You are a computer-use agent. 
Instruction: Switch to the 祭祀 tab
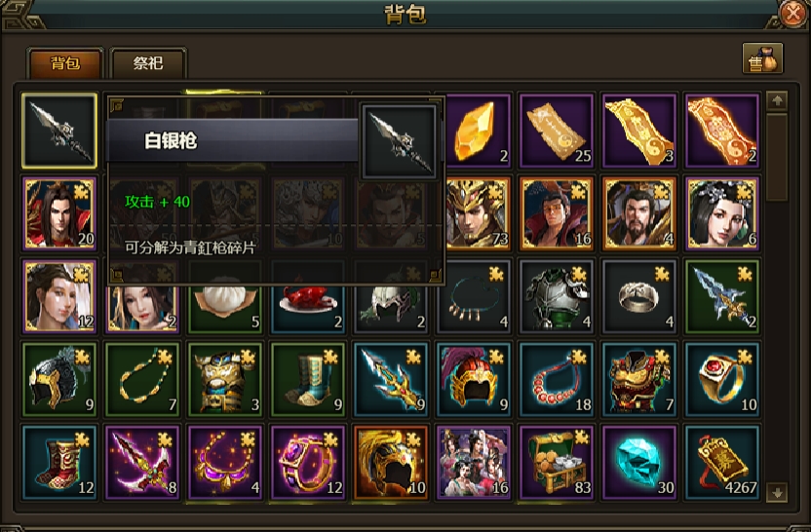coord(148,63)
